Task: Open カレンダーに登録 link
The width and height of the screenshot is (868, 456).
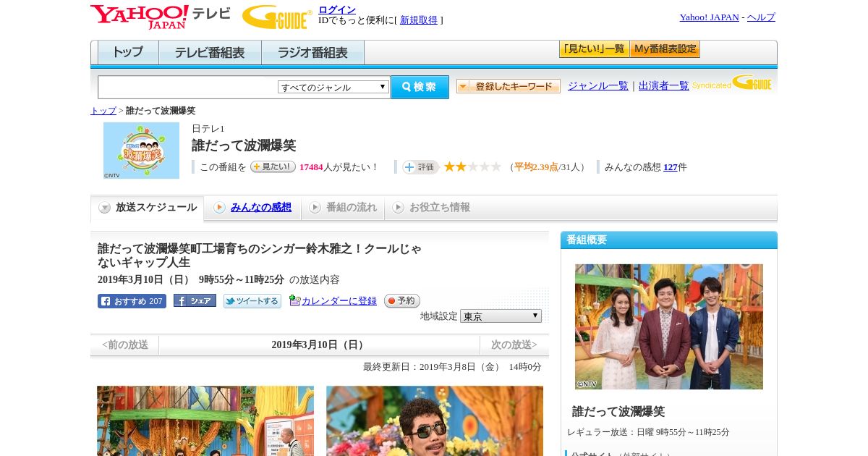Action: [x=339, y=301]
